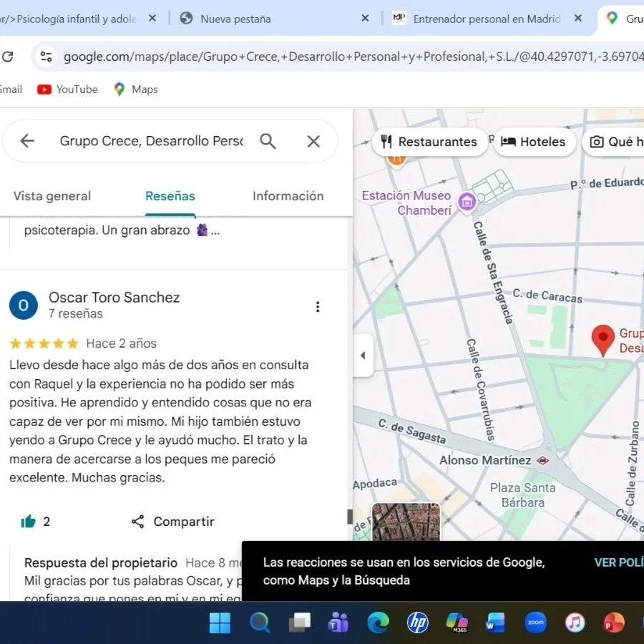This screenshot has height=644, width=644.
Task: Click the address bar URL
Action: point(353,57)
